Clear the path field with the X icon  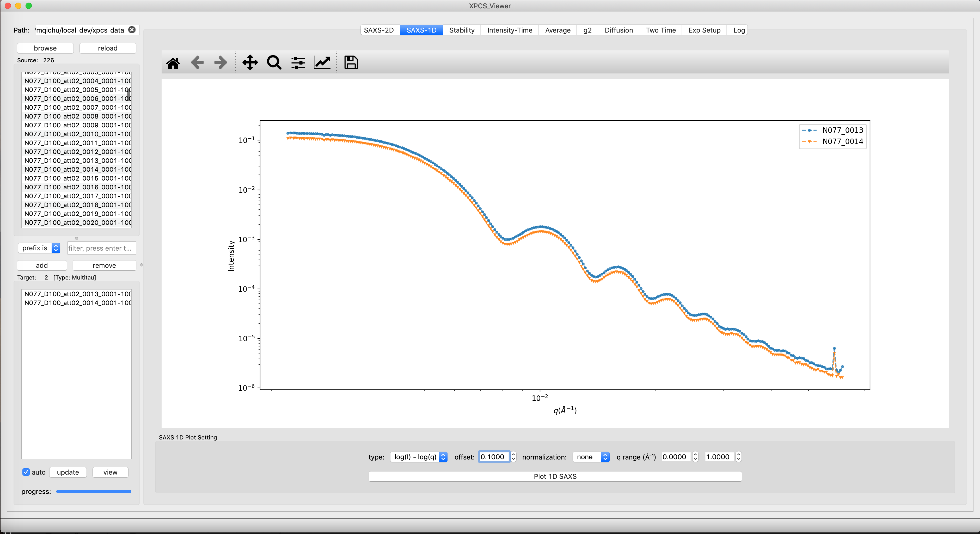pyautogui.click(x=132, y=30)
